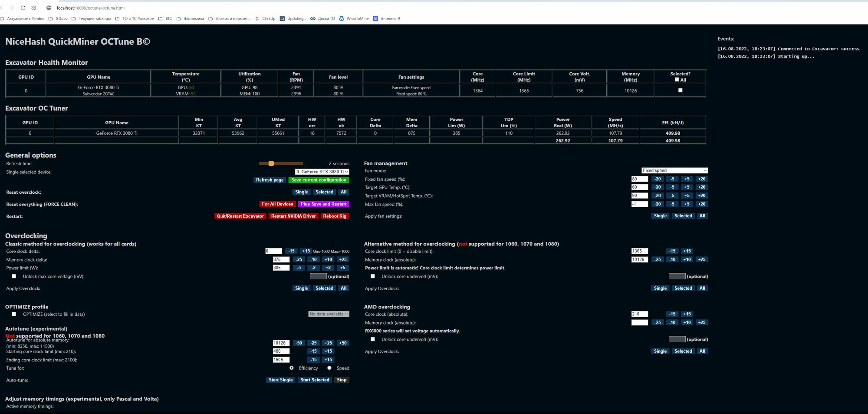Click the Ending core clock limit field
Image resolution: width=868 pixels, height=414 pixels.
click(x=281, y=360)
